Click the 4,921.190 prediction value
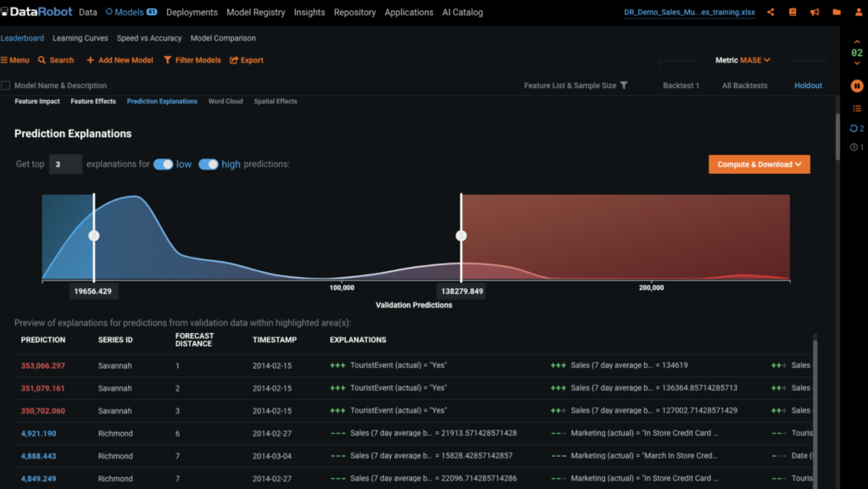The height and width of the screenshot is (489, 868). coord(38,434)
